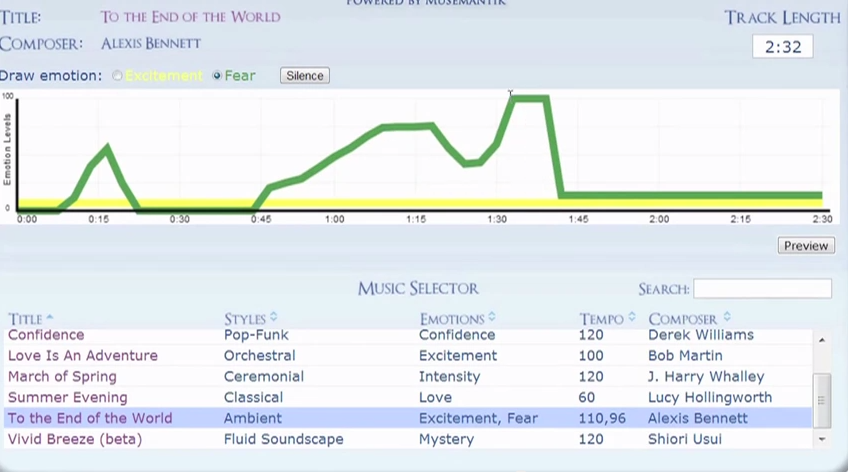Click the 1:00 time label on the graph axis

tap(334, 219)
